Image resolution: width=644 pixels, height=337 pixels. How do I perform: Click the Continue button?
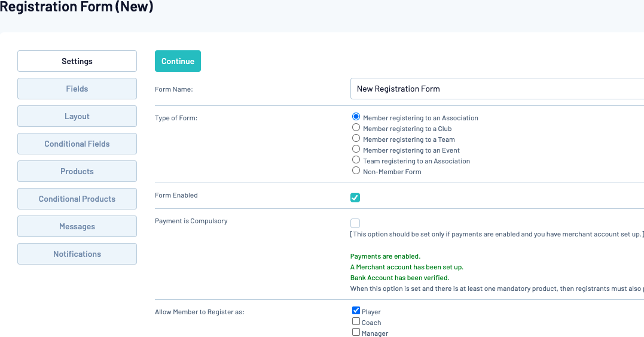(178, 61)
